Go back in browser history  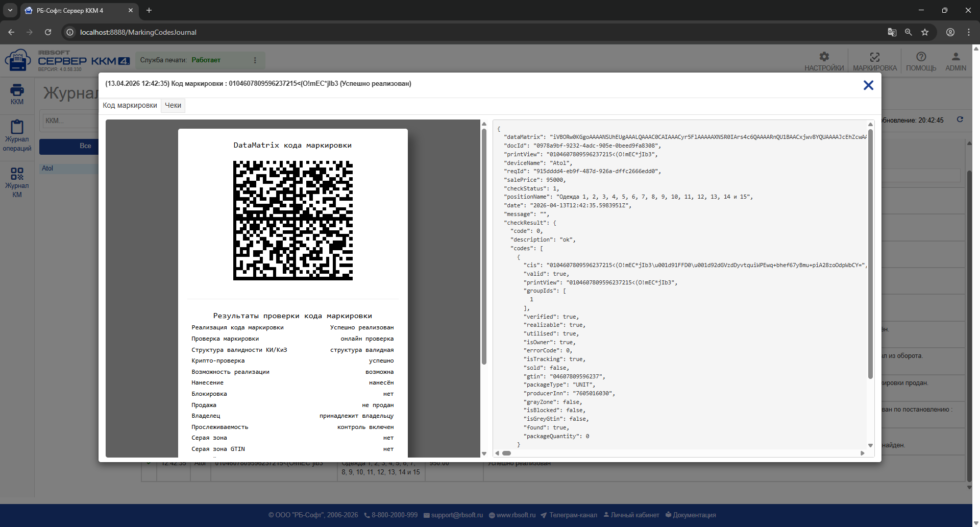point(11,32)
